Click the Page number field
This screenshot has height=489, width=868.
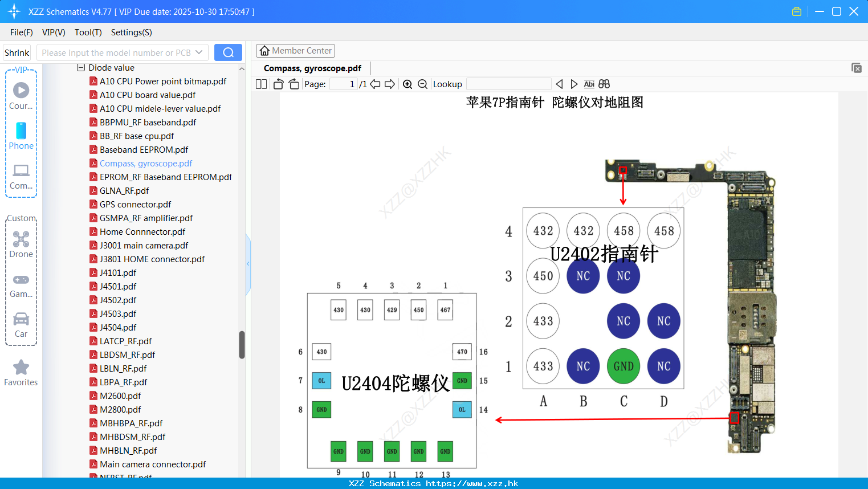coord(344,84)
